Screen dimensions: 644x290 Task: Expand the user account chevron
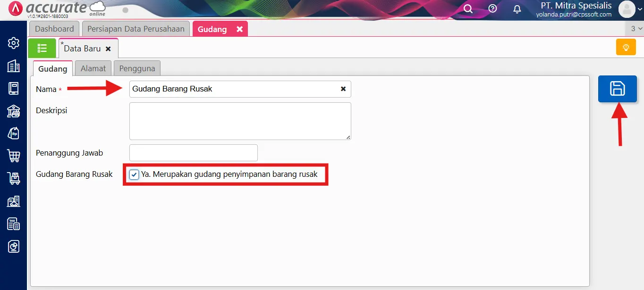639,9
